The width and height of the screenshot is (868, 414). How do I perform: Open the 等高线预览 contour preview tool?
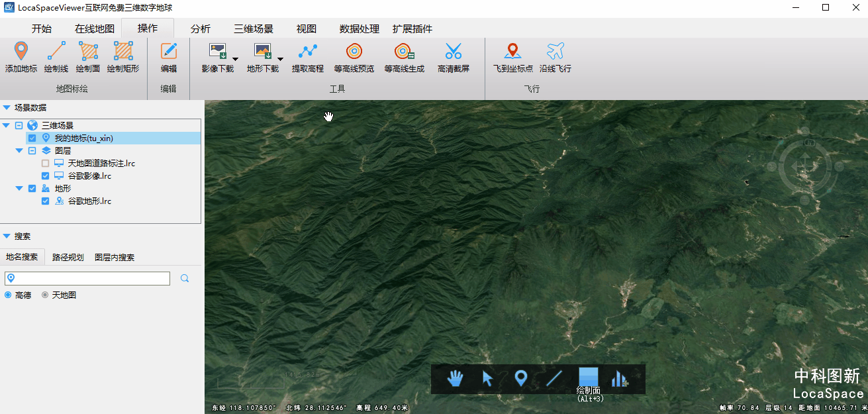(x=354, y=57)
